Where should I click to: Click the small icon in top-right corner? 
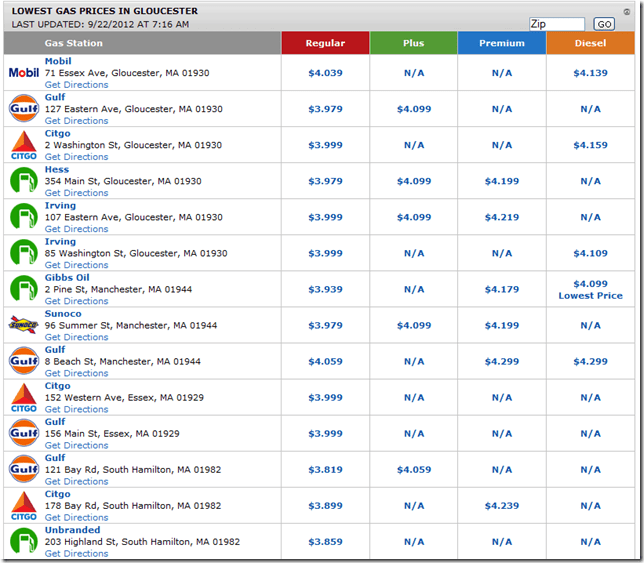(x=626, y=12)
